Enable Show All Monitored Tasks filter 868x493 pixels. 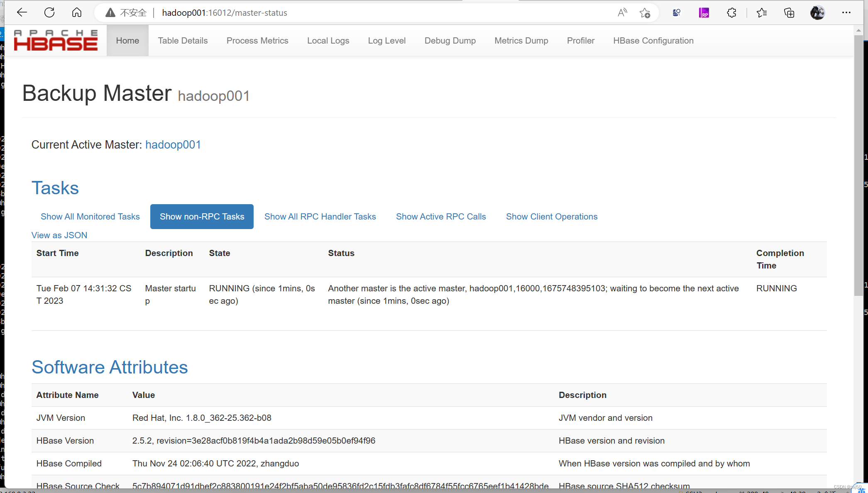(90, 216)
